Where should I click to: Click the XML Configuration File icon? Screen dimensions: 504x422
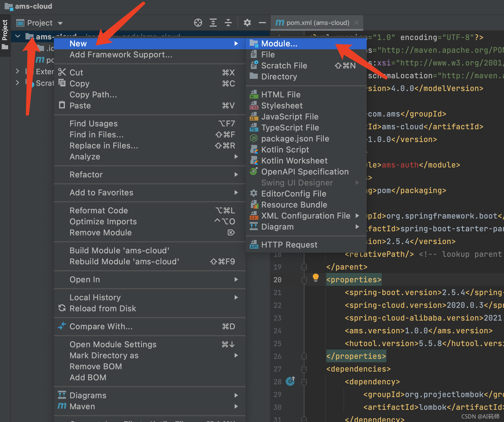(x=254, y=215)
